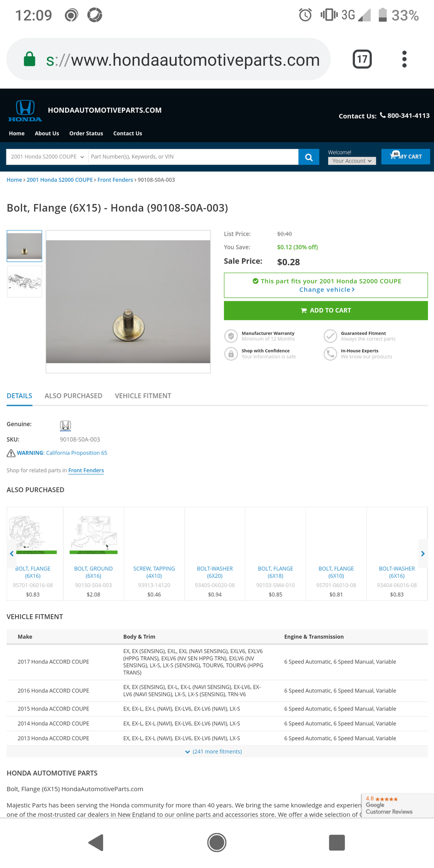Screen dimensions: 434x868
Task: Switch to the Vehicle Fitment tab
Action: click(x=143, y=396)
